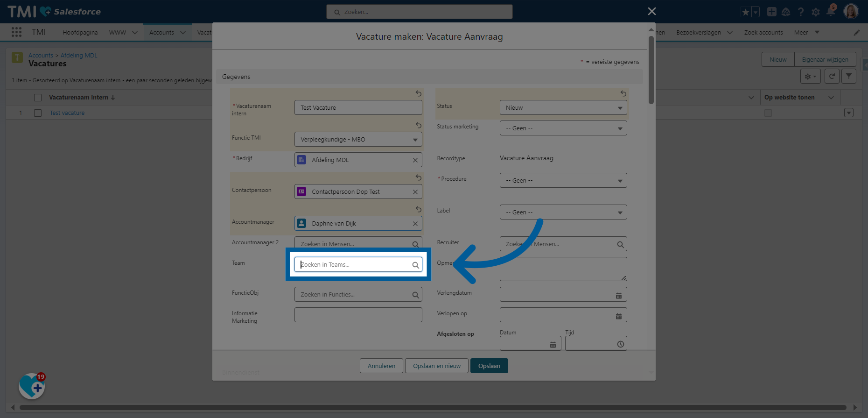Open the Label dropdown

pyautogui.click(x=563, y=212)
